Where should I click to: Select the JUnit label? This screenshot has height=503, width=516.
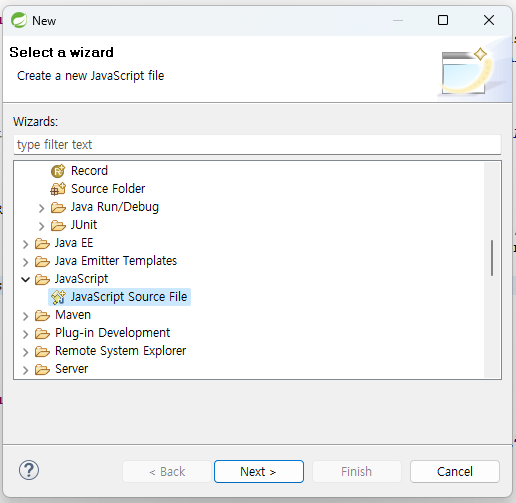(x=84, y=225)
